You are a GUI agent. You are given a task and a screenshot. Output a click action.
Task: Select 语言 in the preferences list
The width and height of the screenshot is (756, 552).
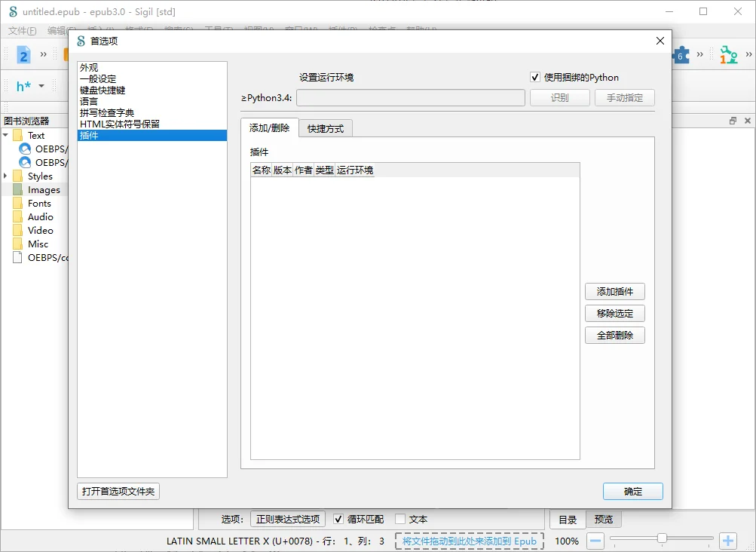click(152, 101)
